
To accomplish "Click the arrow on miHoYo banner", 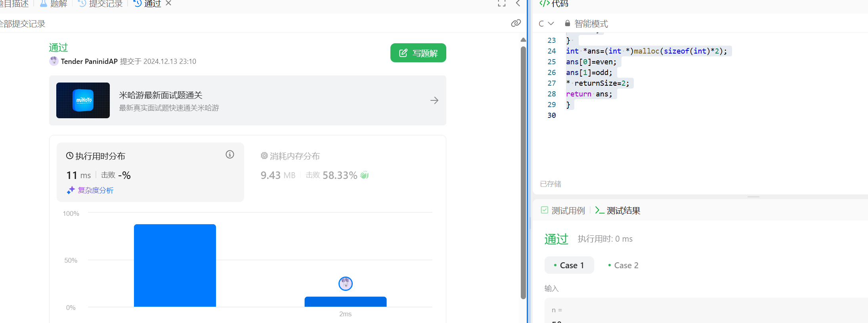I will (434, 100).
